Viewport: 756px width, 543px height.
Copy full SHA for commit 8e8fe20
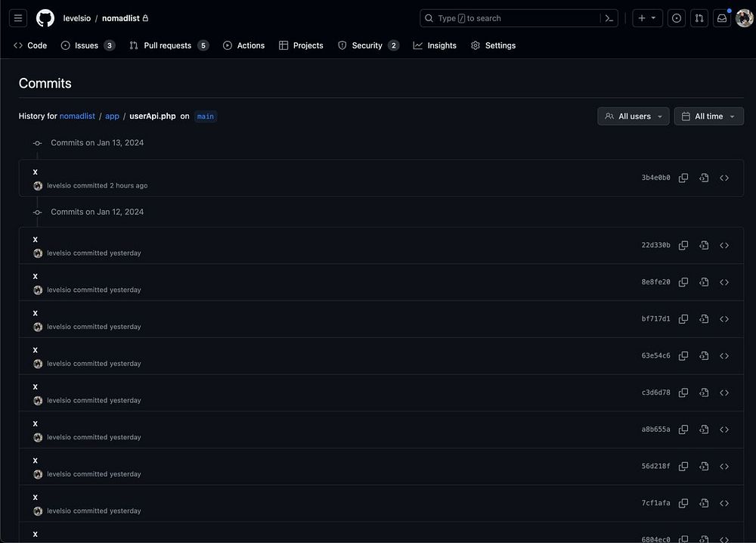(x=683, y=282)
